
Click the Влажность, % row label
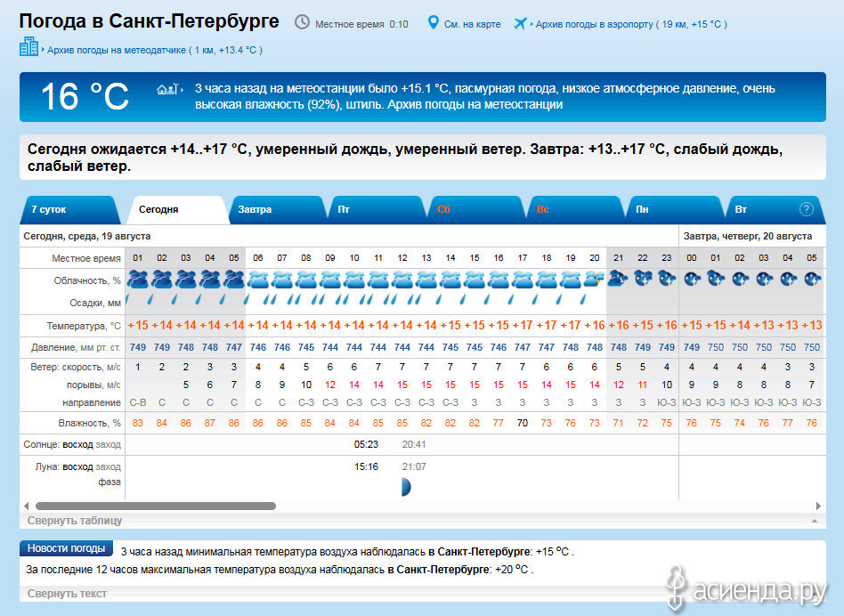(x=89, y=423)
